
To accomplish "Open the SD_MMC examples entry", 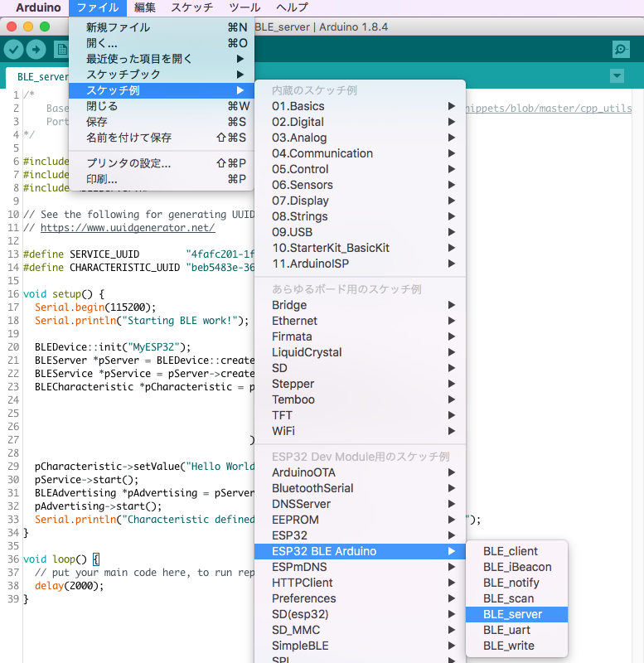I will (x=361, y=630).
